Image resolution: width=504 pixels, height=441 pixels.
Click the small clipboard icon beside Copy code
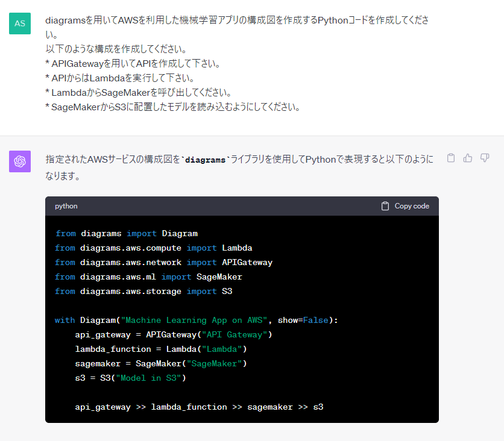click(385, 205)
